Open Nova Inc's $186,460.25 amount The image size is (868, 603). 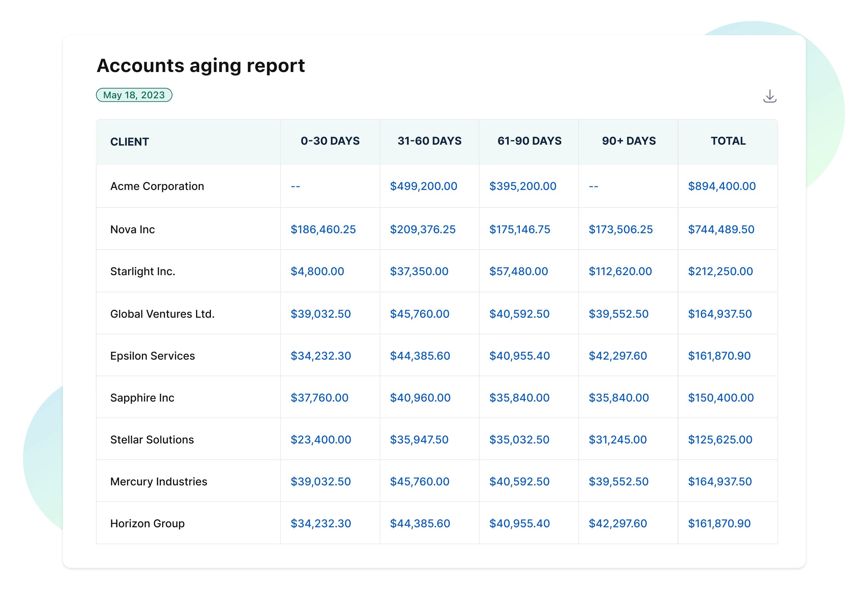click(323, 230)
